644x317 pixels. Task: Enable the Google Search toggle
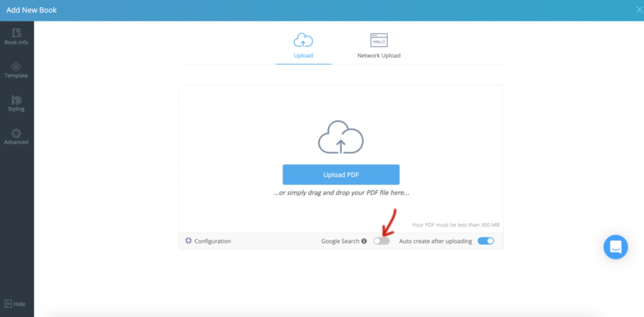(x=381, y=241)
